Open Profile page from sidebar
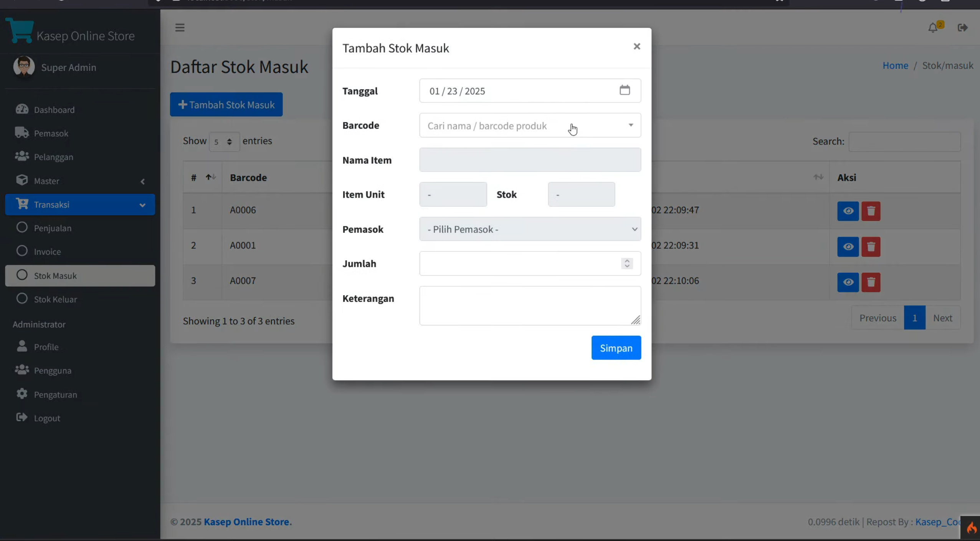Screen dimensions: 980x541 (x=80, y=347)
